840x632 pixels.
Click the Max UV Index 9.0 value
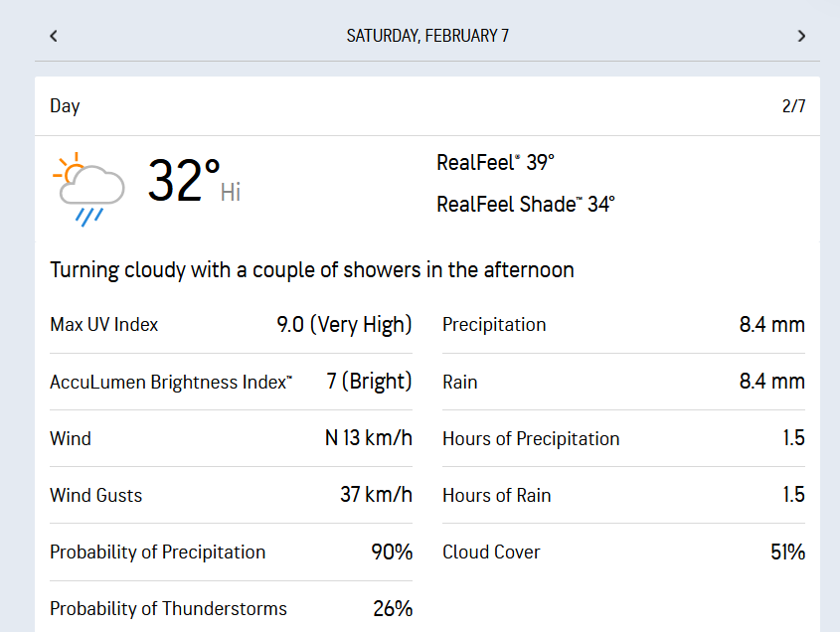pyautogui.click(x=344, y=324)
